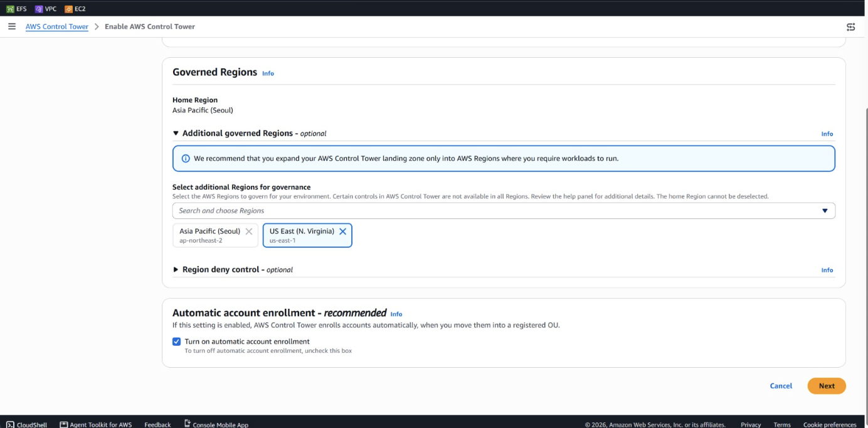868x428 pixels.
Task: Open the EFS service shortcut
Action: click(16, 9)
